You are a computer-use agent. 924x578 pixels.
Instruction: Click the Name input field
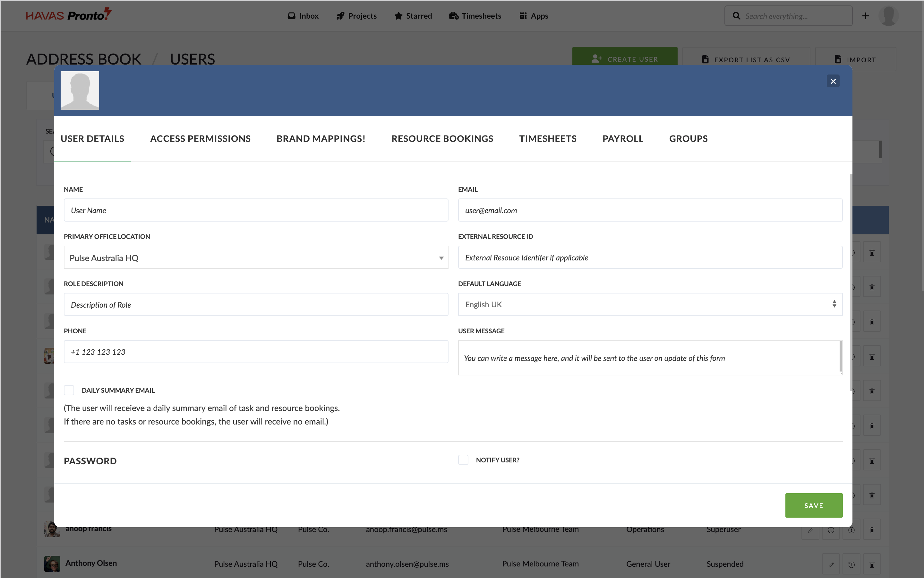point(256,210)
